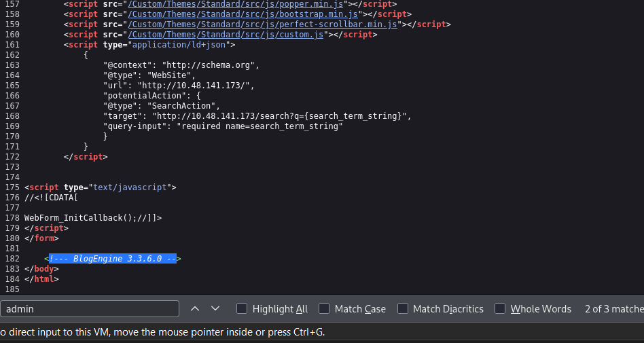This screenshot has height=343, width=644.
Task: Click the closing html tag on line 184
Action: click(41, 278)
